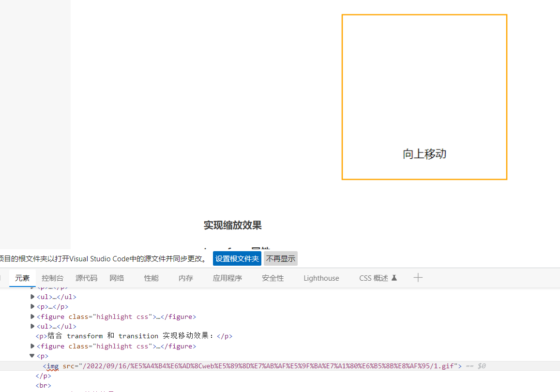The image size is (560, 392).
Task: Switch to the CSS 概述 tab
Action: click(378, 278)
